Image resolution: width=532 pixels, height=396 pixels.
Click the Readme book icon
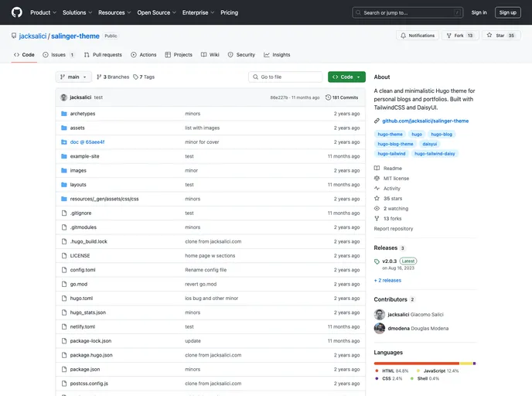377,169
